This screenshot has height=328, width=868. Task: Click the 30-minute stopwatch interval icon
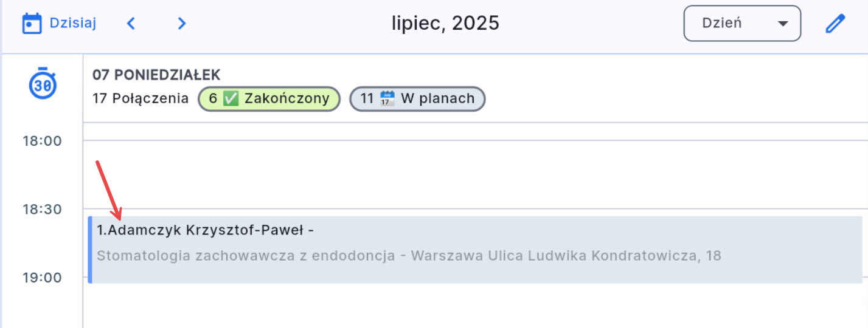pos(43,86)
